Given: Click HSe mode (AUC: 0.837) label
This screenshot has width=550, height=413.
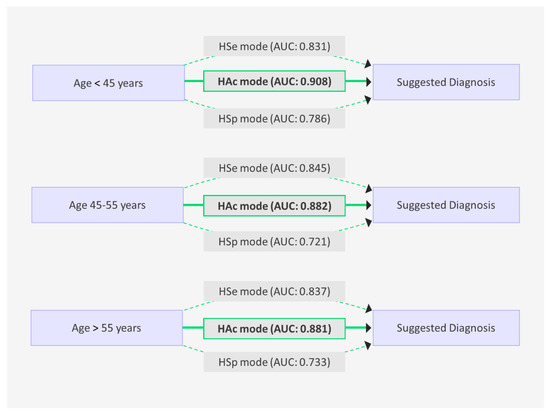Looking at the screenshot, I should [x=274, y=291].
